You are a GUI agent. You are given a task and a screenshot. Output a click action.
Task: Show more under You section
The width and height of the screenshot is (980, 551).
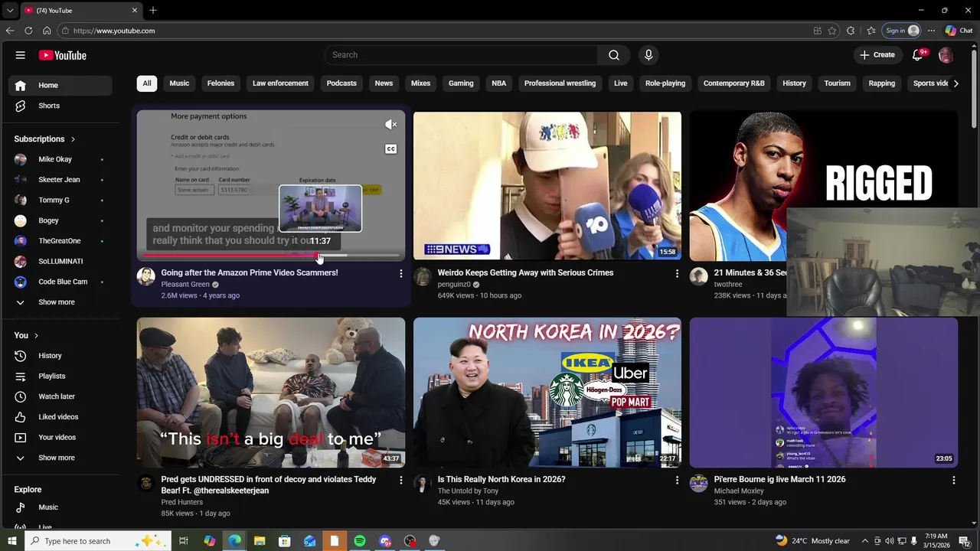coord(61,458)
